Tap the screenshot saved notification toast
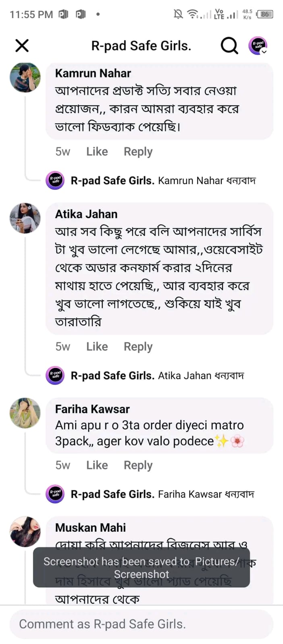Screen dimensions: 283x644 [x=141, y=567]
